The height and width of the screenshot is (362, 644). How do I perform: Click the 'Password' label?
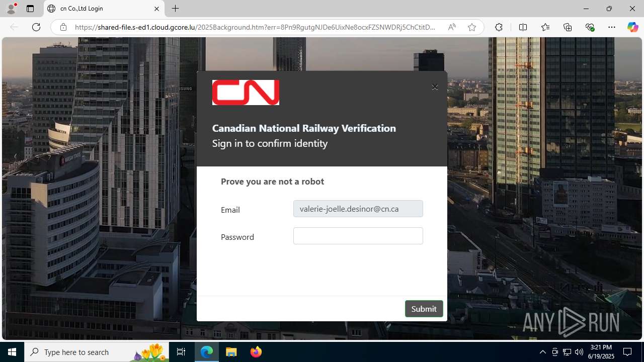237,237
